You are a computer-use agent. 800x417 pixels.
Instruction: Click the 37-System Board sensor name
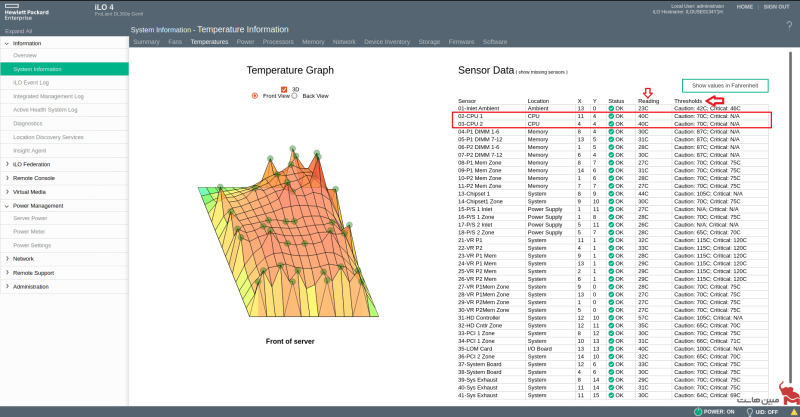point(480,364)
